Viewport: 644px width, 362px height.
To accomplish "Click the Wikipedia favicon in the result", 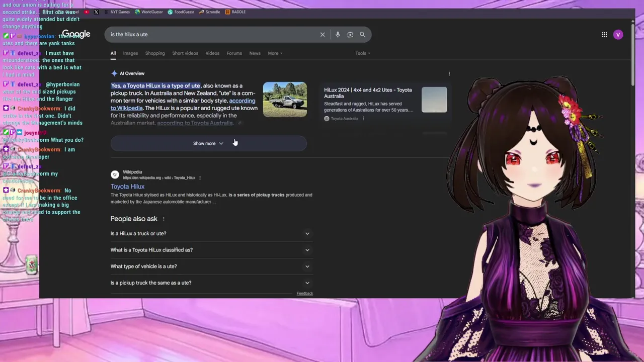I will coord(115,174).
